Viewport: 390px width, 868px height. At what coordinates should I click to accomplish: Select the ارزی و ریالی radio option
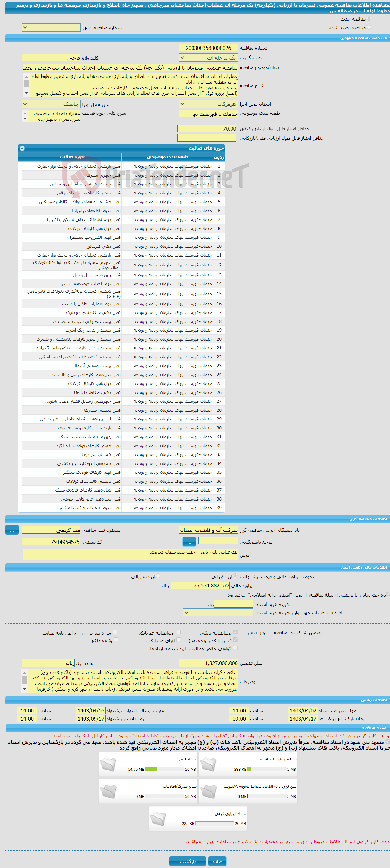[x=158, y=576]
